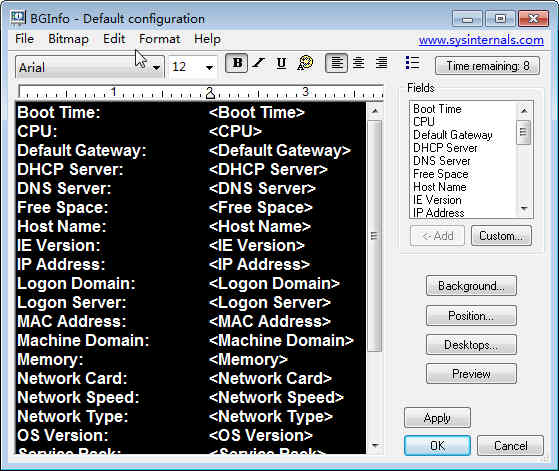This screenshot has width=559, height=471.
Task: Toggle Bold formatting button
Action: tap(237, 63)
